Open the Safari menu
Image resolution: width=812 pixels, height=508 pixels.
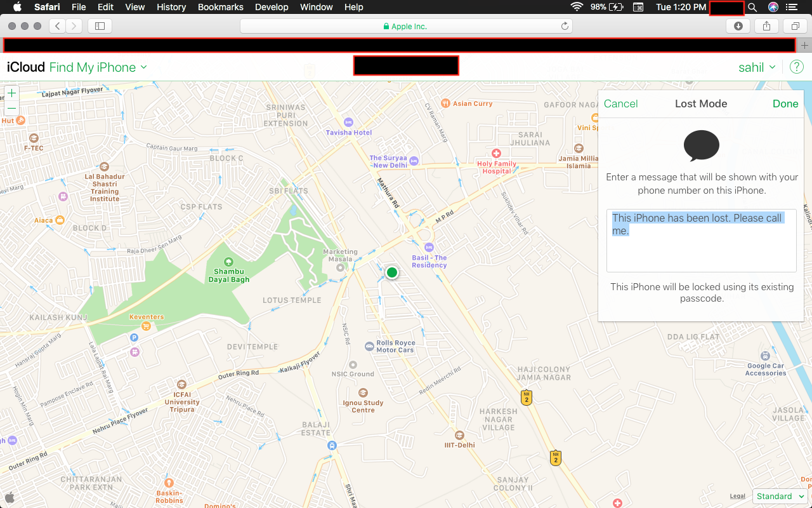[47, 7]
